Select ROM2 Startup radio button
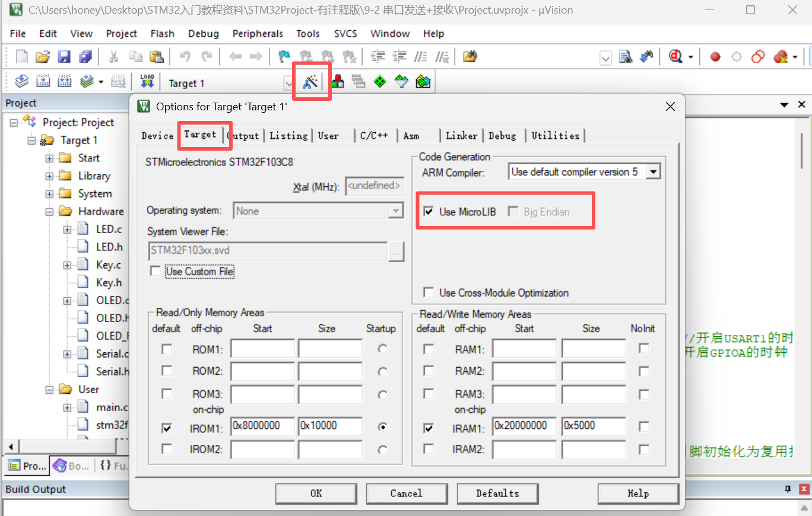 click(x=383, y=372)
